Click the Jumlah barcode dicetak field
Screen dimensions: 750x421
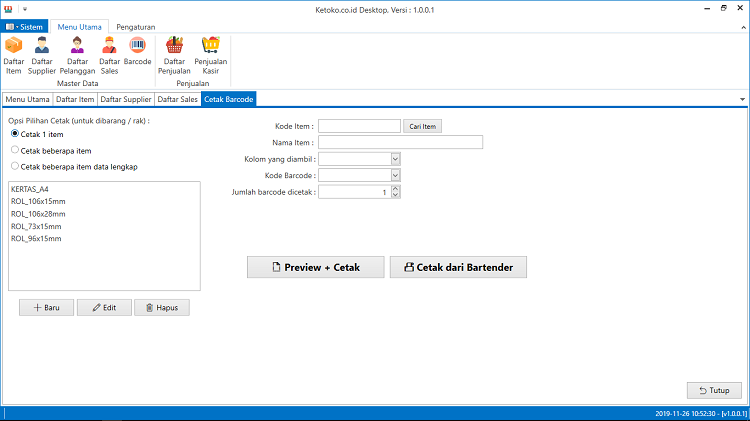pos(355,192)
